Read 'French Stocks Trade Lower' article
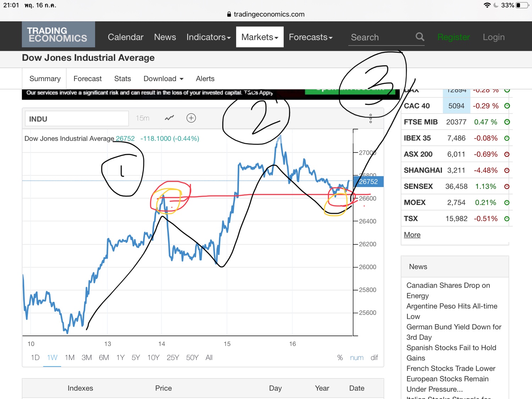Viewport: 532px width, 399px height. pos(451,368)
